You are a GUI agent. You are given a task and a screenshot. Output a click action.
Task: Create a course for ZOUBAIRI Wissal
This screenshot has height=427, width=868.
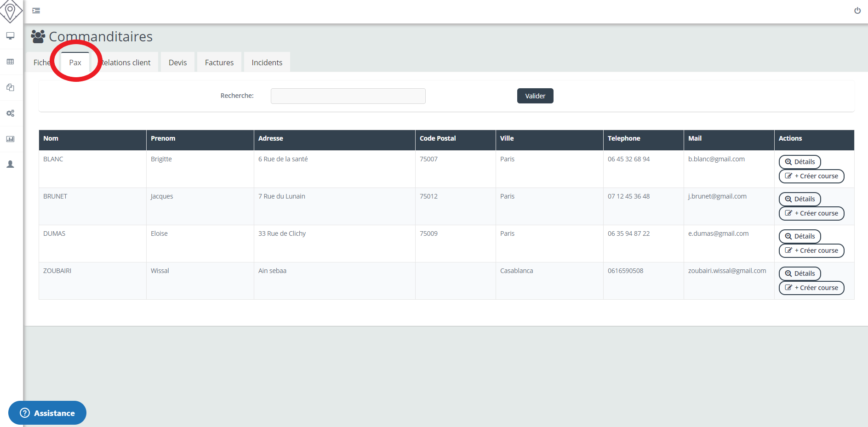[811, 288]
